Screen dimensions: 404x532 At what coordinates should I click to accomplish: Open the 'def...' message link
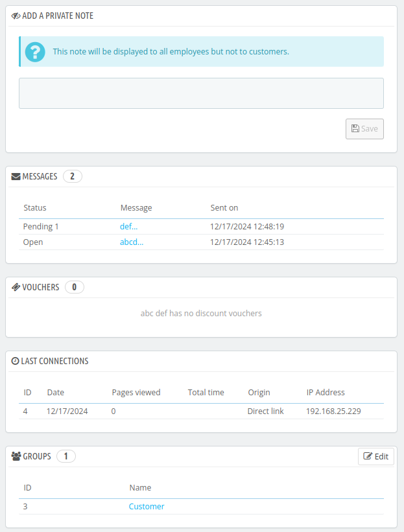pos(128,227)
